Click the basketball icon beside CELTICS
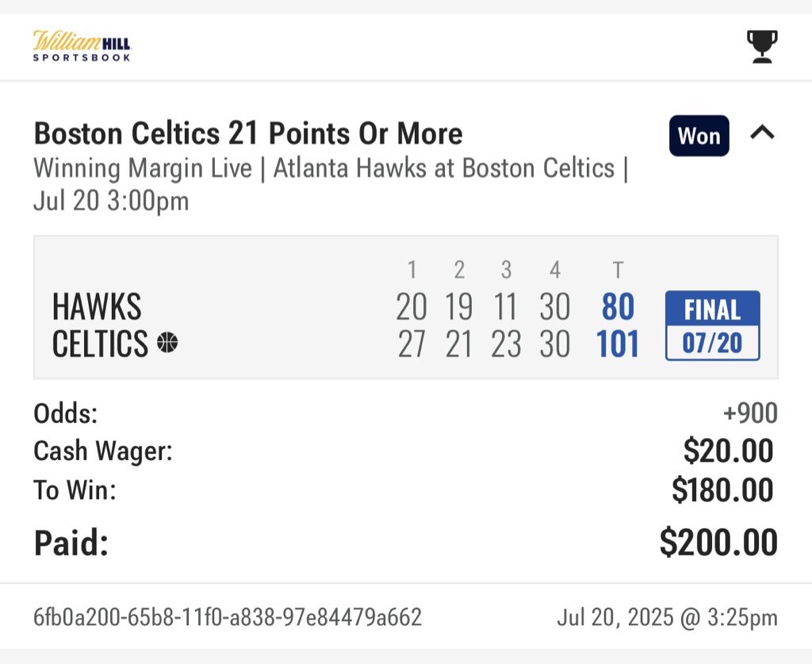Screen dimensions: 812x664 point(167,343)
